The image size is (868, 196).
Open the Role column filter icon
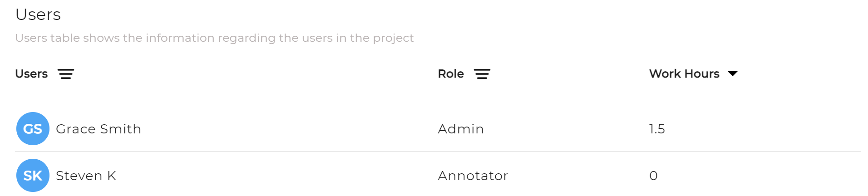click(x=482, y=74)
